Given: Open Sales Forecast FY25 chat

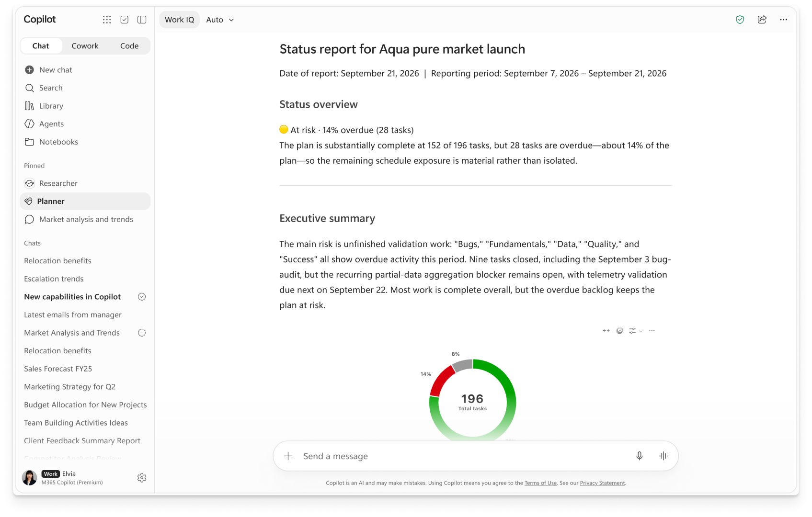Looking at the screenshot, I should 85,369.
